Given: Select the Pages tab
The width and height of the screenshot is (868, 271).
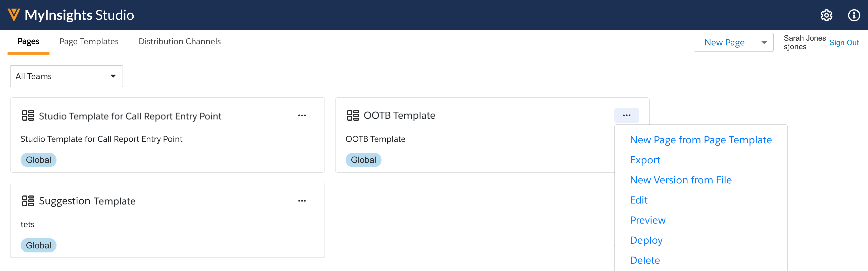Looking at the screenshot, I should (28, 41).
